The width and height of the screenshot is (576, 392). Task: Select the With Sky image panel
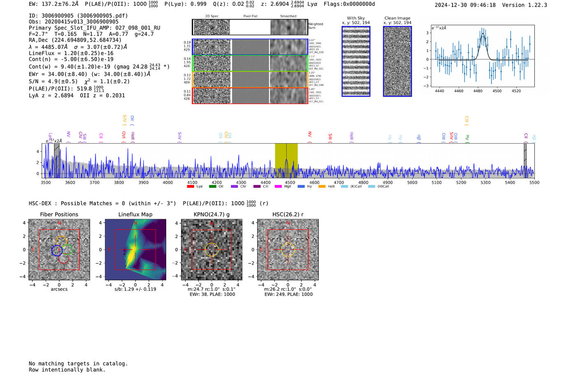click(356, 61)
